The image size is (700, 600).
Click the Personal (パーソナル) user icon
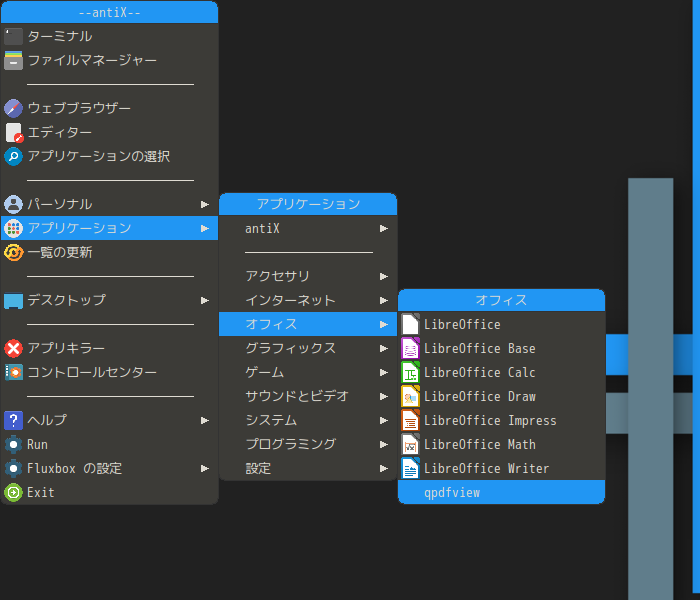(x=13, y=204)
